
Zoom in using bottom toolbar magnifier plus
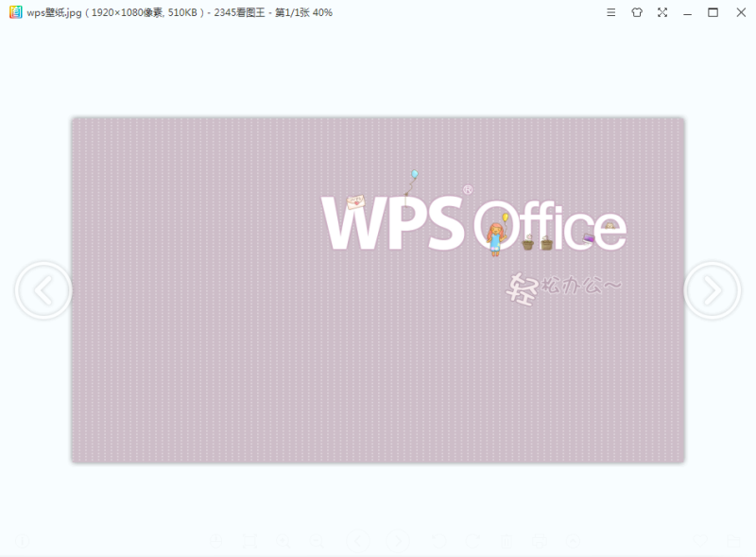coord(283,541)
